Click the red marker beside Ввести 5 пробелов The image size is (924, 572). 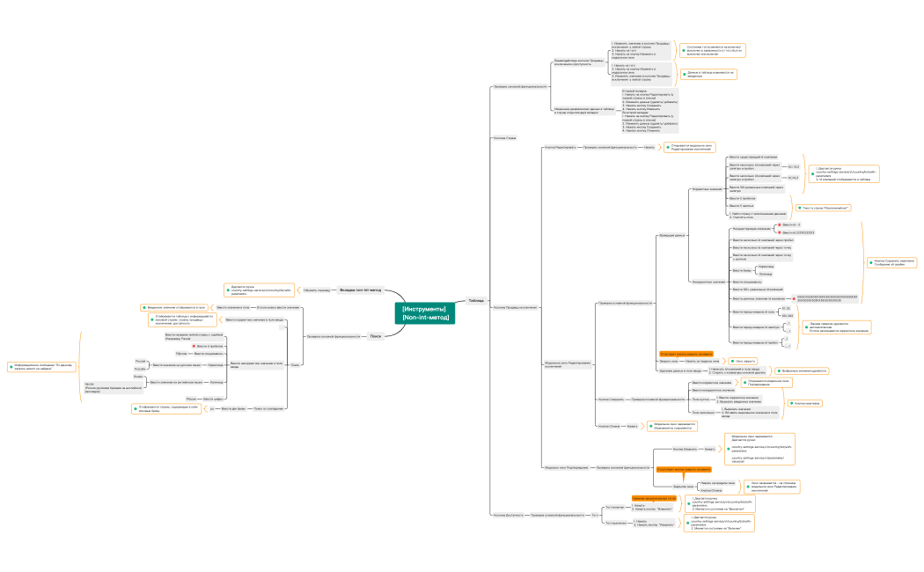coord(194,346)
